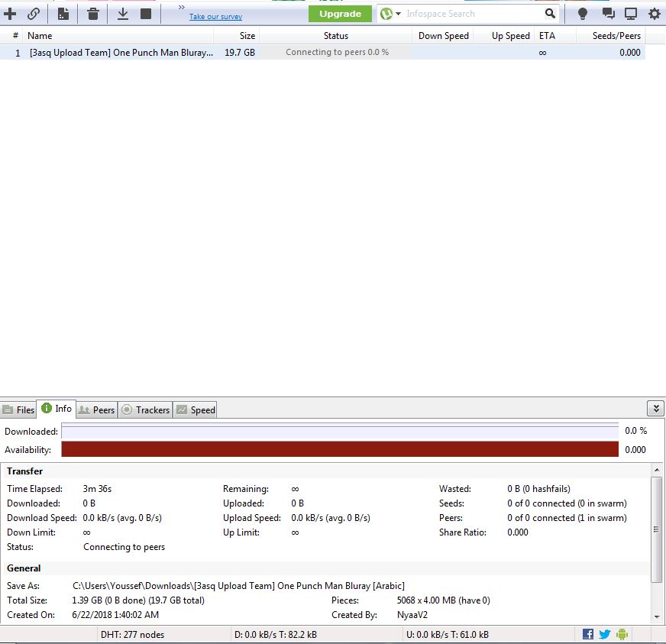Click the Create New Torrent file icon
666x644 pixels.
(63, 14)
